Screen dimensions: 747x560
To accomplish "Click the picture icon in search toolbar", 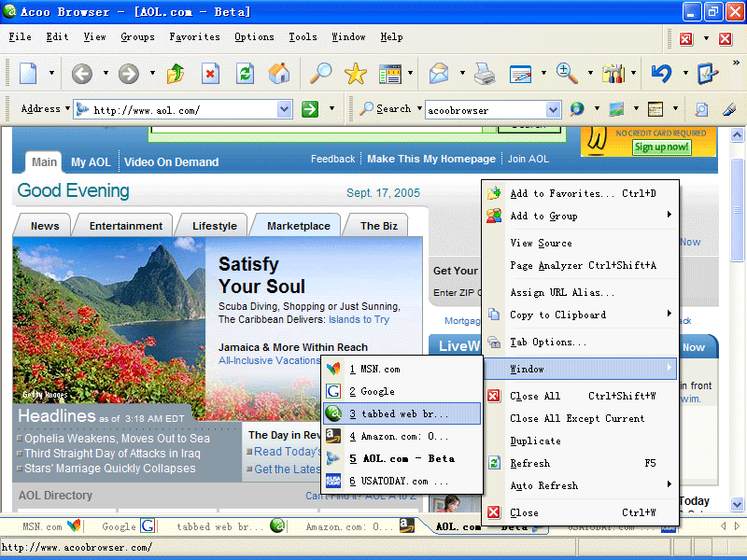I will pos(616,109).
